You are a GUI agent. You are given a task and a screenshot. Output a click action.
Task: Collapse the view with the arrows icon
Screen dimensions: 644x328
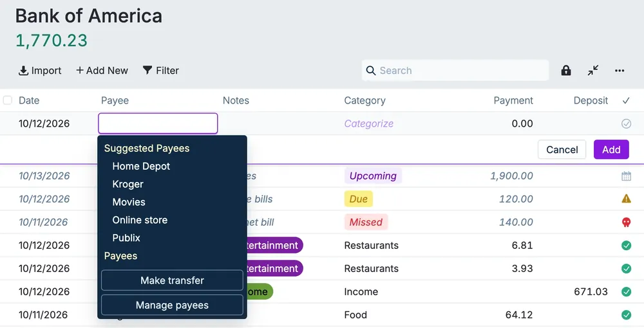592,71
